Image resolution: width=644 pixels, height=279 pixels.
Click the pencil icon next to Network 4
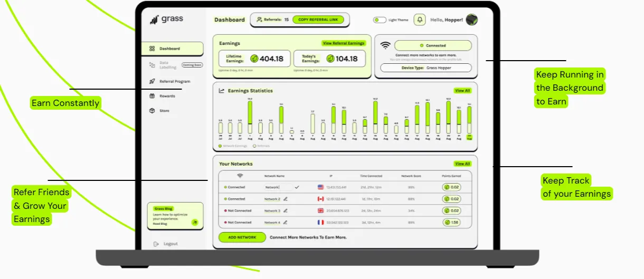click(x=286, y=223)
